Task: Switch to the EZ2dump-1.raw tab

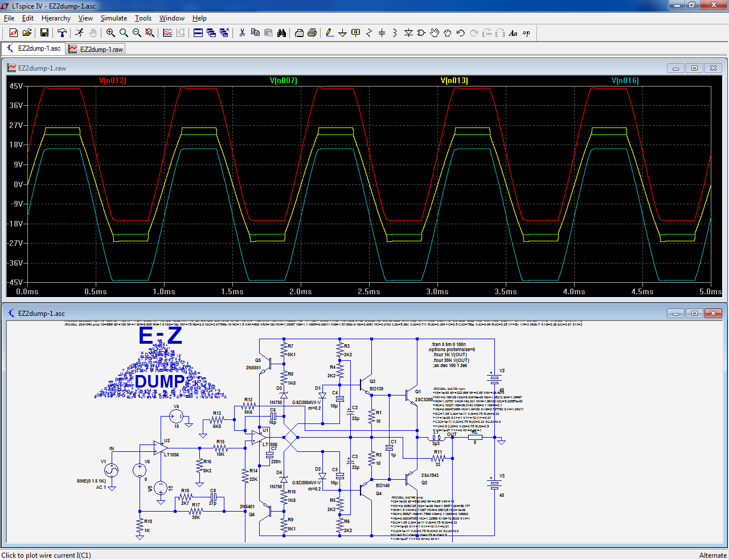Action: coord(95,50)
